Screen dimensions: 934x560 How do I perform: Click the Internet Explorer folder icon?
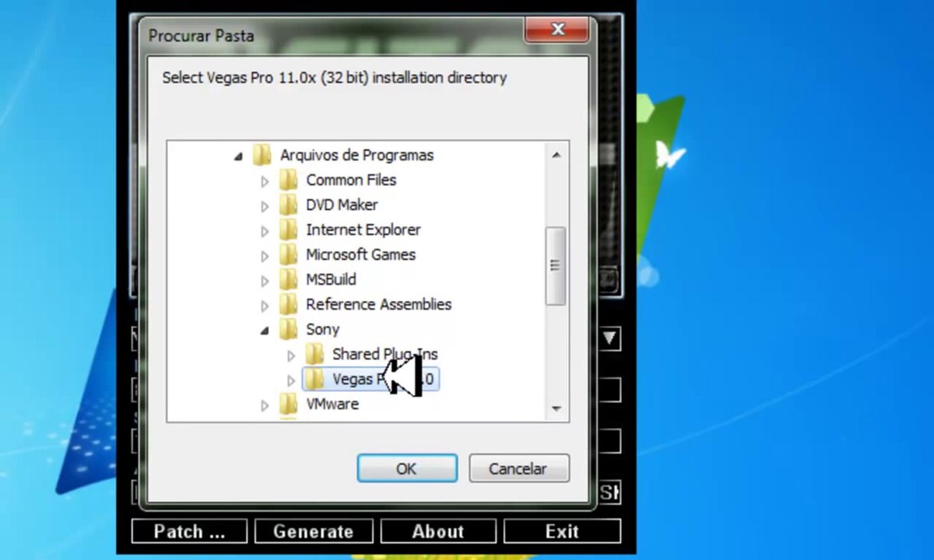click(x=289, y=229)
